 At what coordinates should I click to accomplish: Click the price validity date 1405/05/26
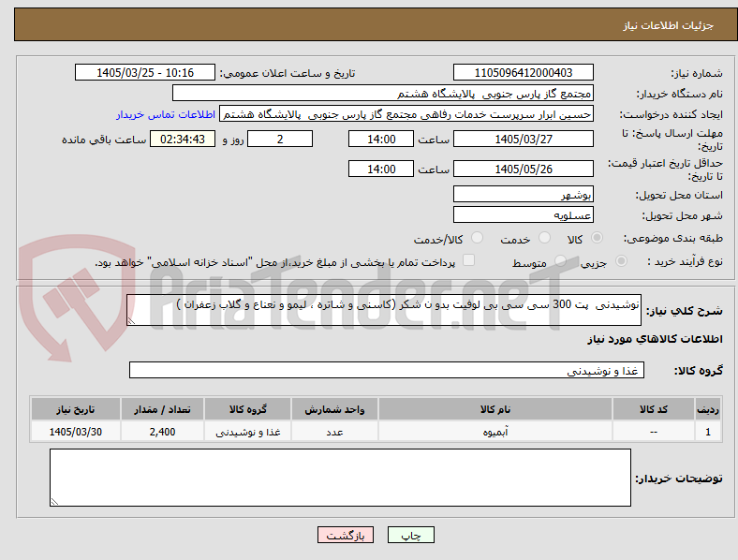524,169
